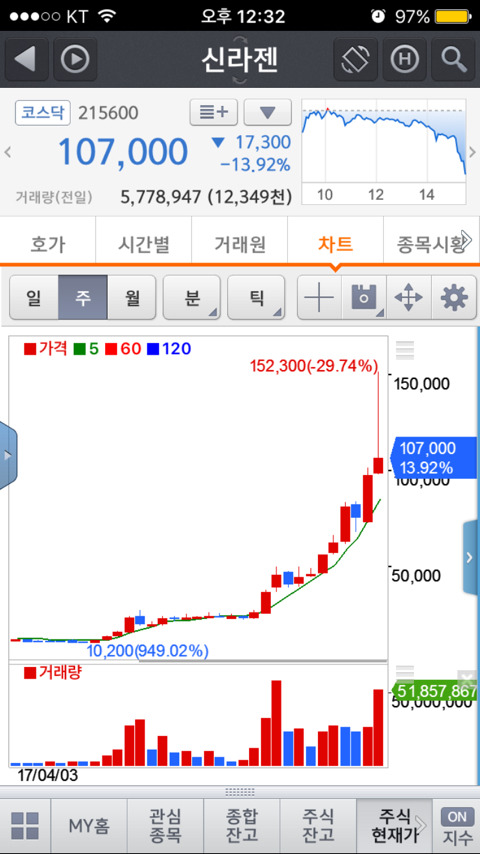Open 주식현재가 in bottom bar
480x854 pixels.
394,826
